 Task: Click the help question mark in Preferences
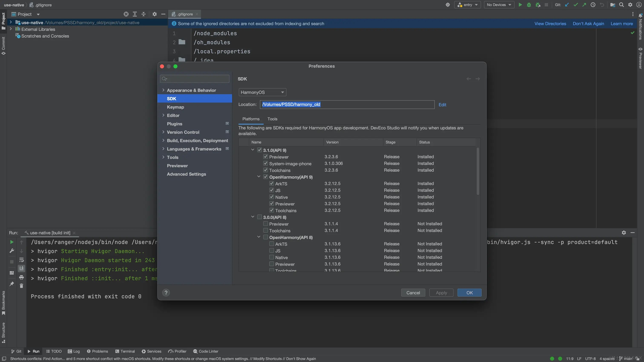point(166,293)
